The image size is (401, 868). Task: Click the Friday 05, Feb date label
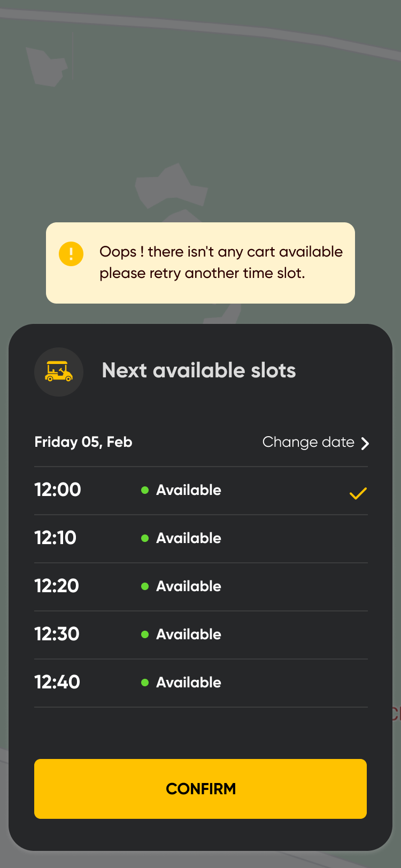83,442
